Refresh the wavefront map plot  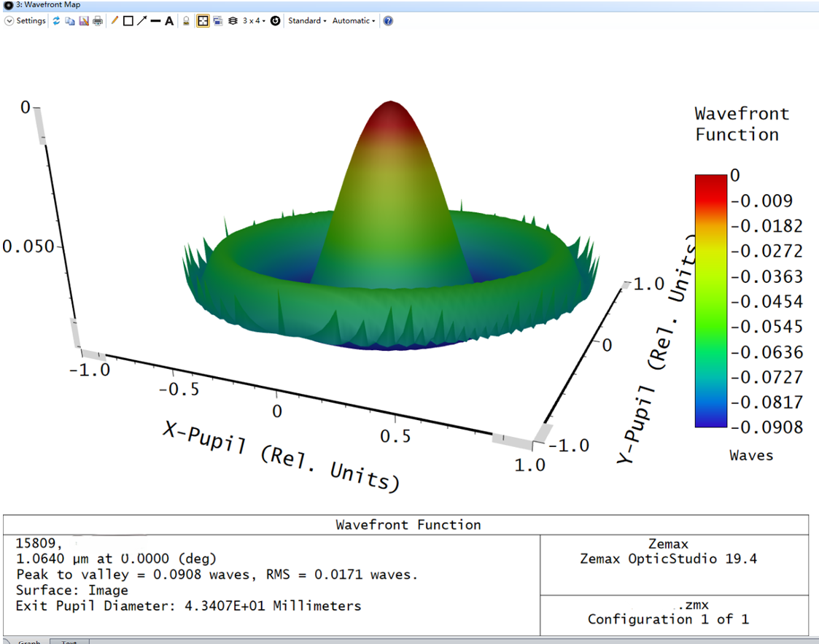point(56,20)
